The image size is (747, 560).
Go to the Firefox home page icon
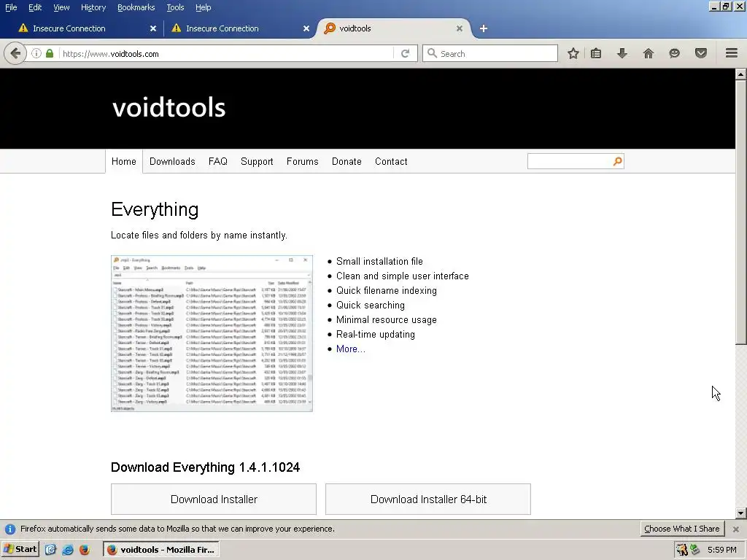tap(649, 53)
